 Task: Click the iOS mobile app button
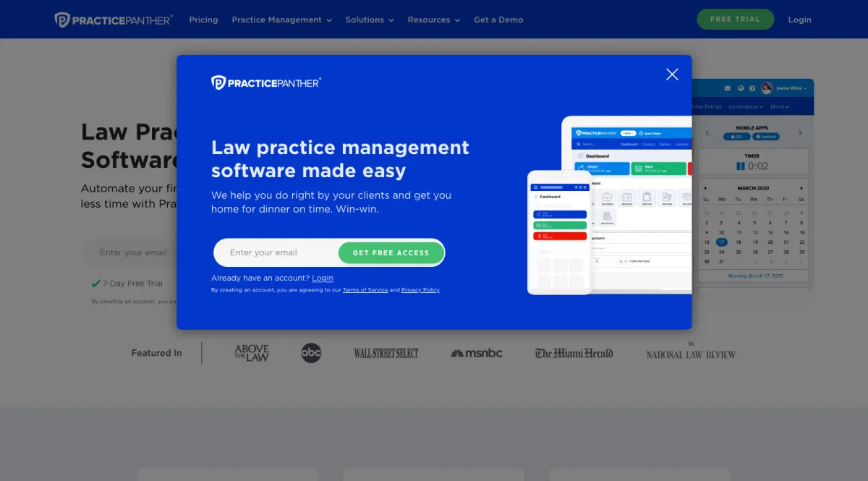pos(737,136)
